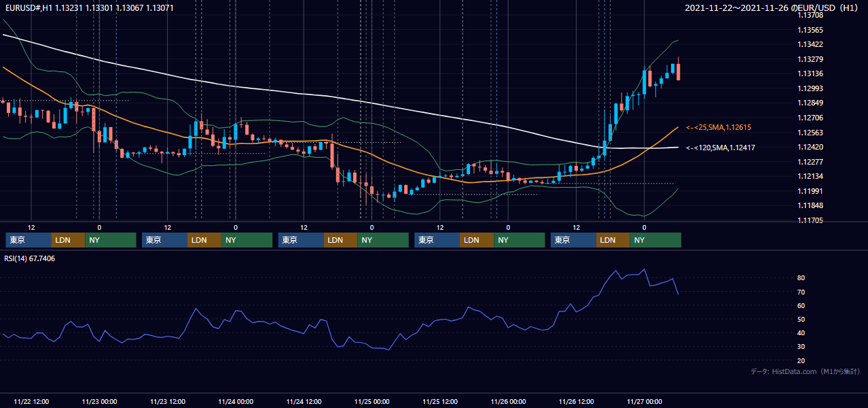Select the 25 SMA 1.12615 label
The image size is (868, 408).
tap(719, 127)
